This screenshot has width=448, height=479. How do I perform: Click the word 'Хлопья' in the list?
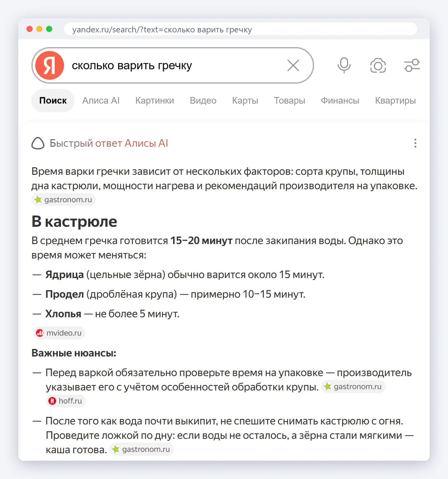pyautogui.click(x=63, y=314)
